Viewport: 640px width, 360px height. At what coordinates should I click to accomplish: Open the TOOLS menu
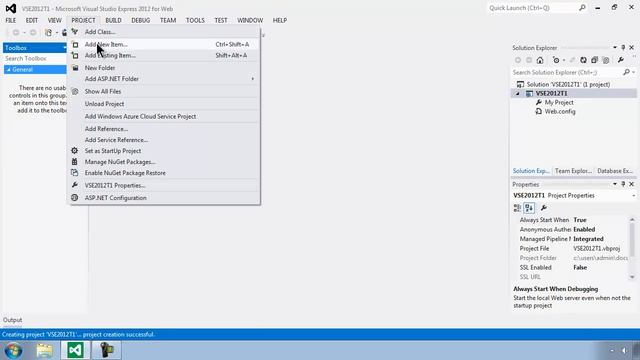(x=195, y=20)
